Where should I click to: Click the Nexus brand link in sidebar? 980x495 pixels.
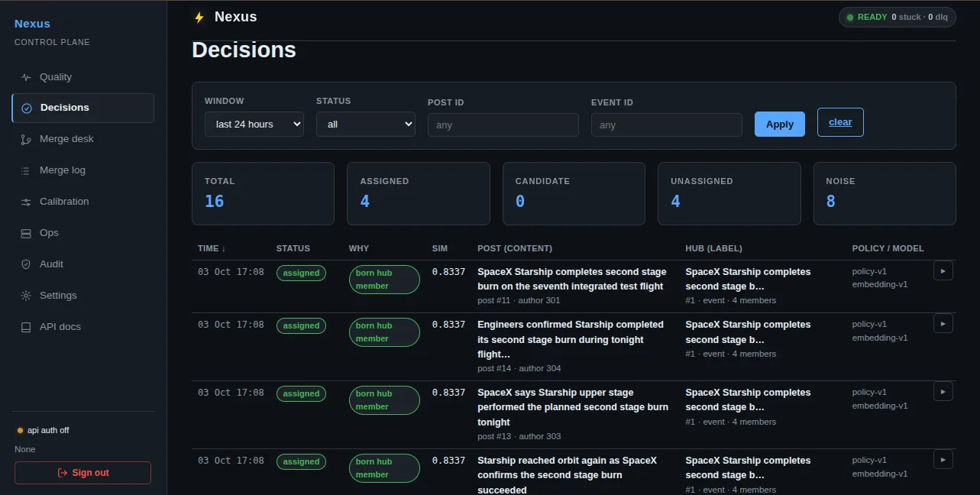(x=32, y=24)
